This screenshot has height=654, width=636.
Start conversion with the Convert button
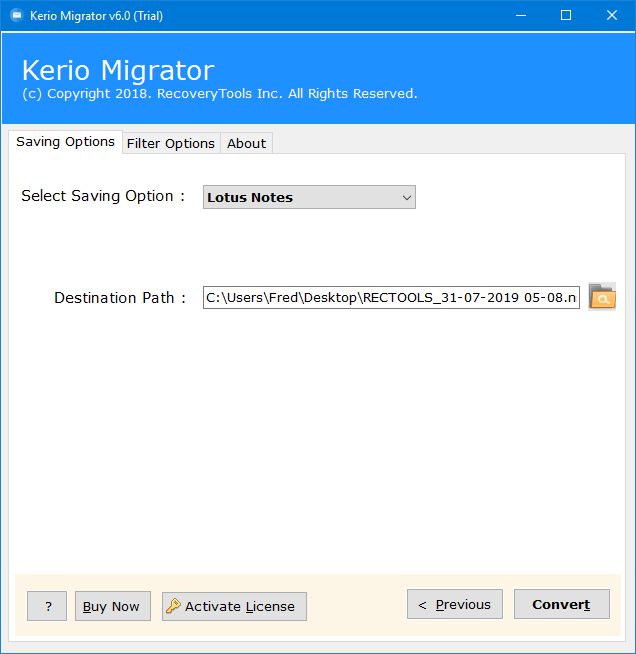[x=562, y=604]
